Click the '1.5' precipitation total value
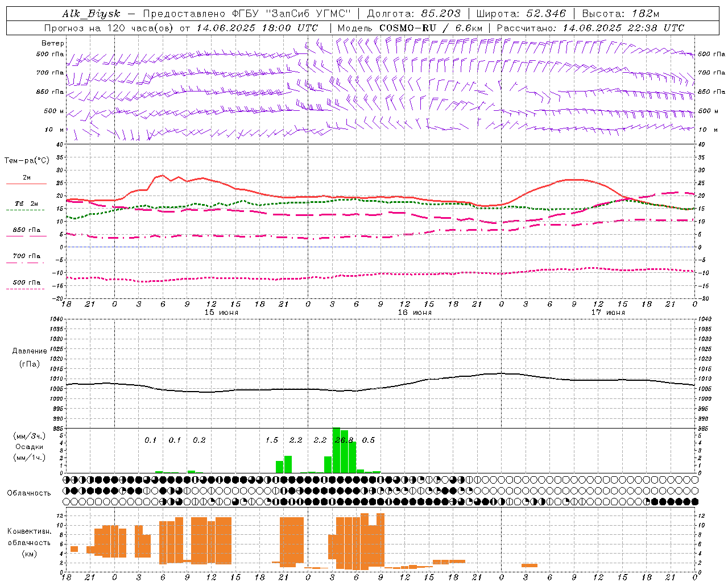Image resolution: width=728 pixels, height=582 pixels. pyautogui.click(x=272, y=440)
